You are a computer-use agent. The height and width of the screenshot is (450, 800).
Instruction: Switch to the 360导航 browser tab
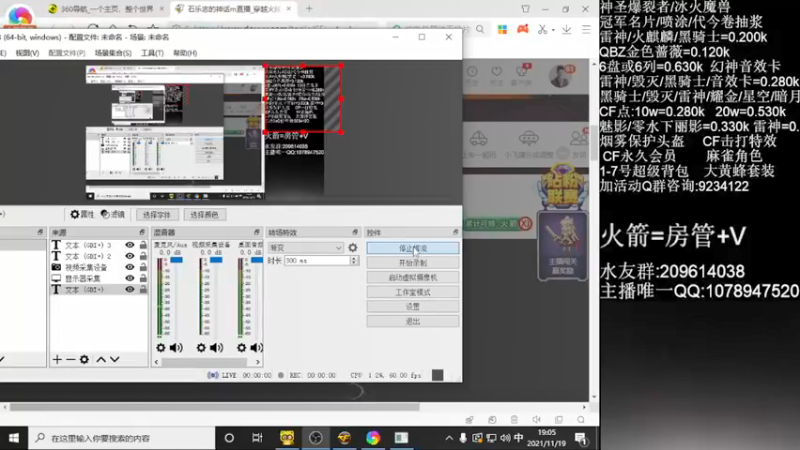coord(106,9)
